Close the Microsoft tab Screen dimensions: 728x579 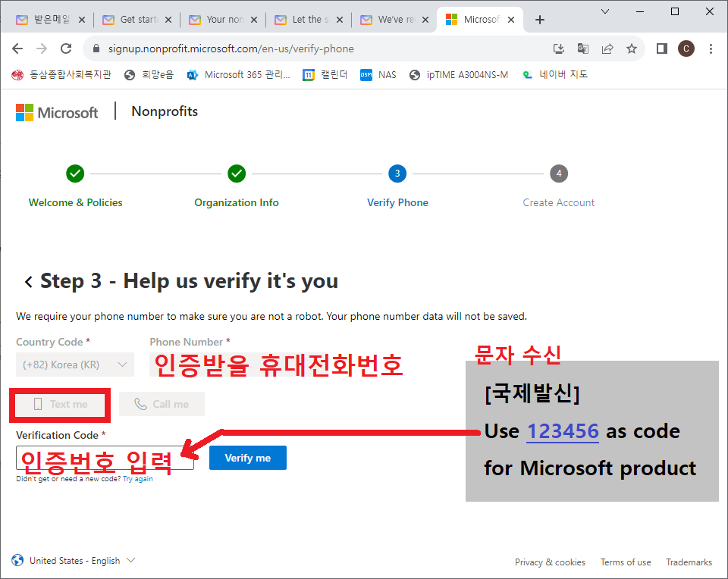[510, 20]
